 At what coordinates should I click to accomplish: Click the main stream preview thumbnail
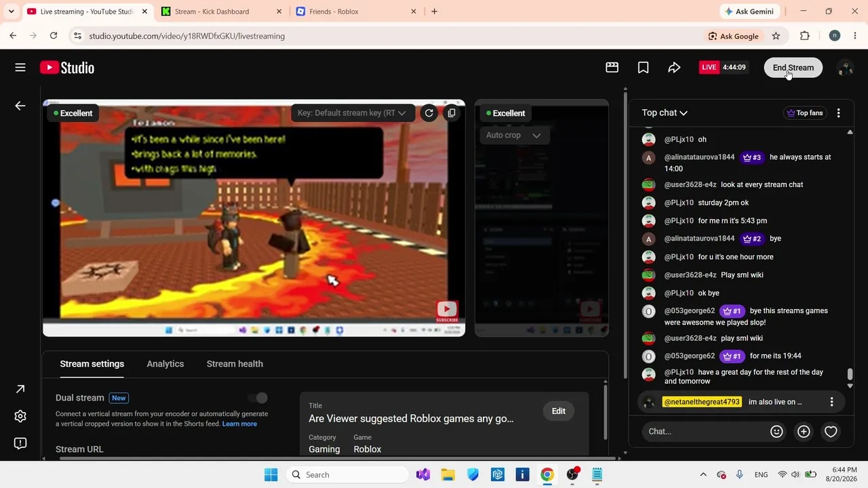pos(254,218)
